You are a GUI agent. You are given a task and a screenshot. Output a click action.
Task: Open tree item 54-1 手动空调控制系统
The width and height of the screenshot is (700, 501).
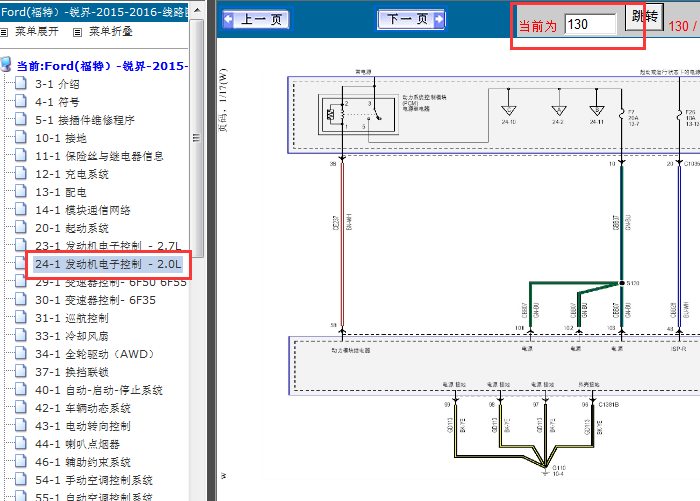(94, 480)
